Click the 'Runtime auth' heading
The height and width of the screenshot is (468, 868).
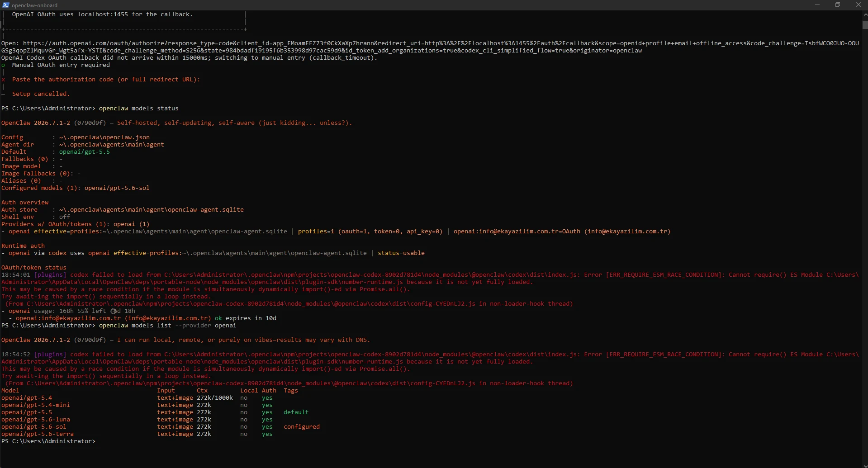click(23, 246)
